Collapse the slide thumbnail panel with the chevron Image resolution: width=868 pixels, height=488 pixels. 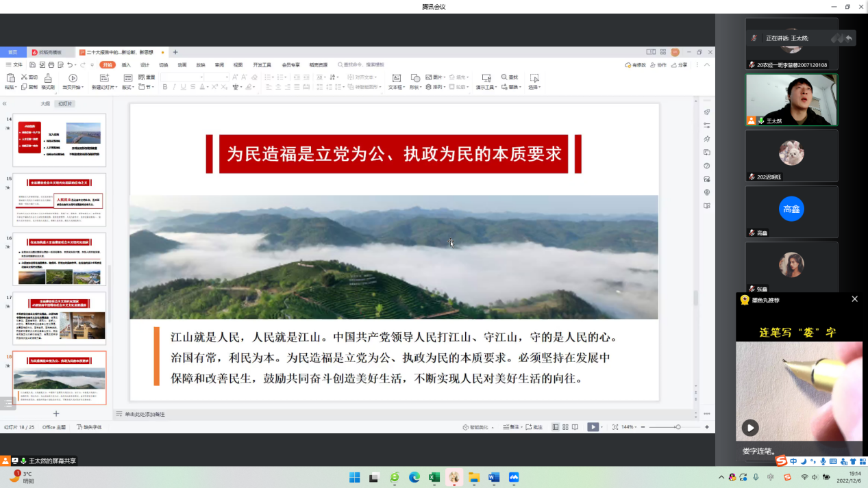pos(5,104)
